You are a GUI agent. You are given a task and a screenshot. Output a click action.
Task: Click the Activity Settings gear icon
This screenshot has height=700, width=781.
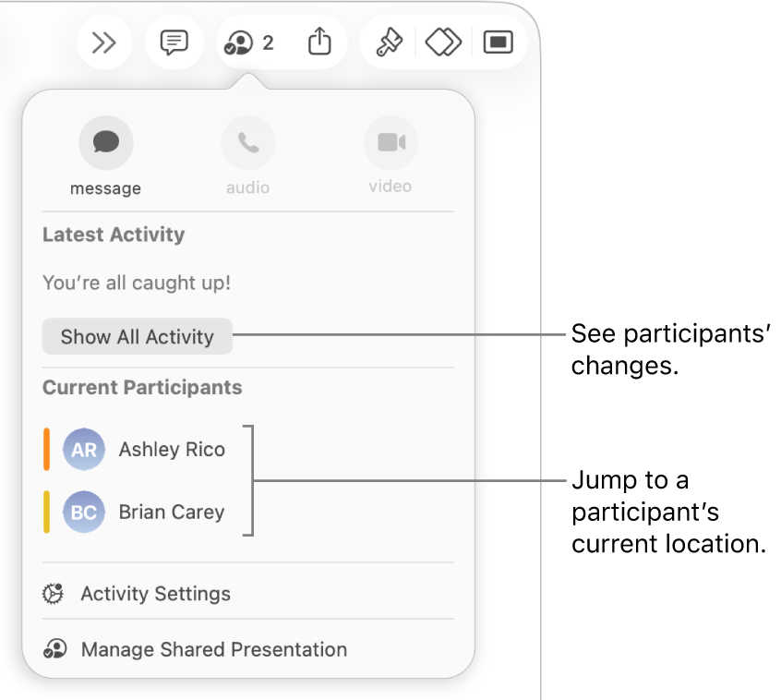[53, 594]
